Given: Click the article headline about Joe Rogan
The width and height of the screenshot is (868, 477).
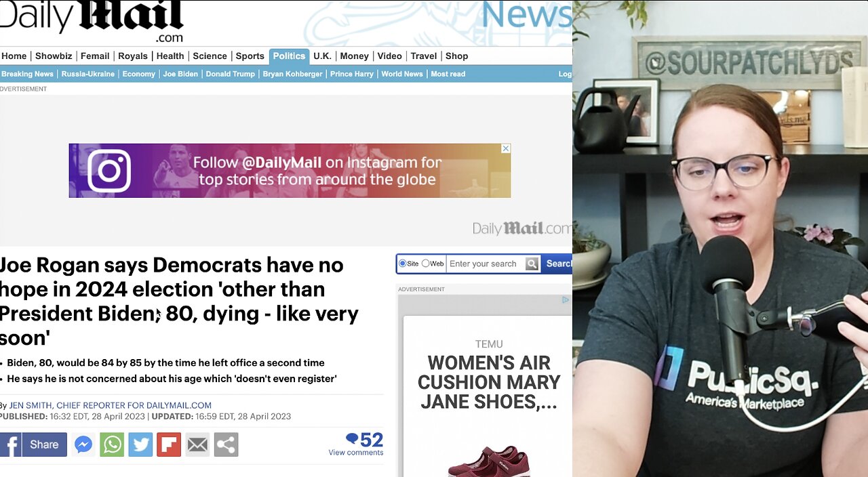Looking at the screenshot, I should [180, 301].
